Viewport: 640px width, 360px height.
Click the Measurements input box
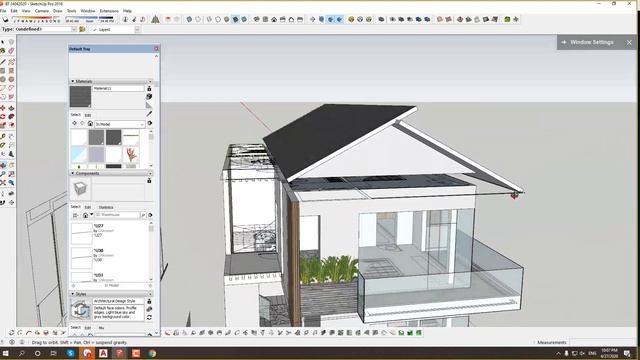click(603, 342)
